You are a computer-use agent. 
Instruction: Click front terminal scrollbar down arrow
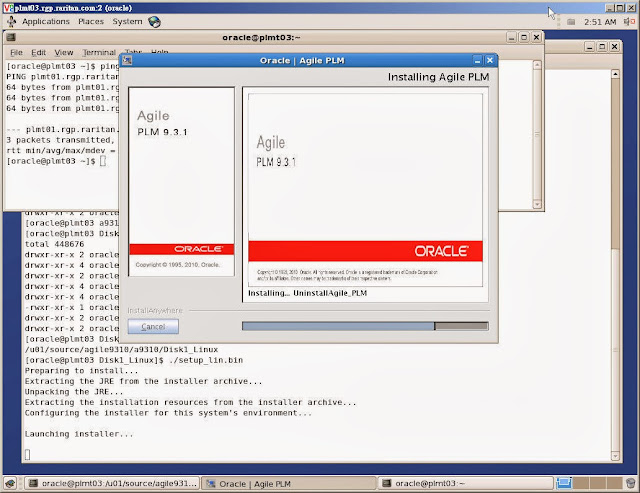pos(537,204)
